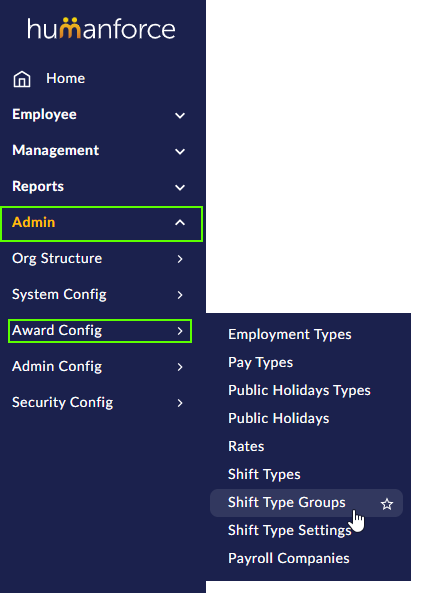Click the Home house icon
This screenshot has height=593, width=422.
[22, 79]
